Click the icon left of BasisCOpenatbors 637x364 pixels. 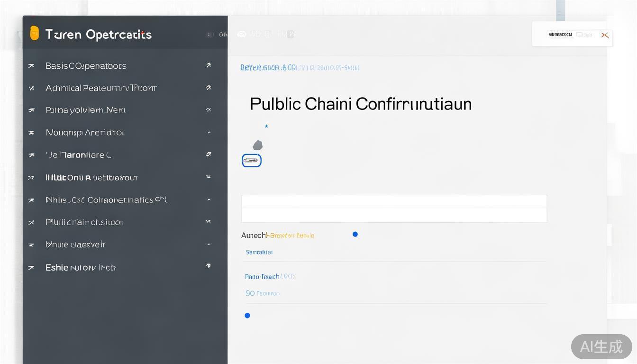pos(31,66)
